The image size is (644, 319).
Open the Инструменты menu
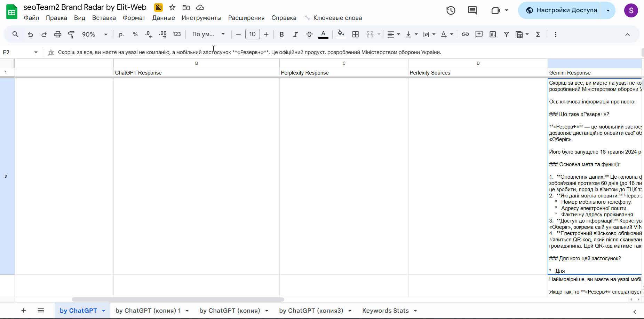coord(201,18)
